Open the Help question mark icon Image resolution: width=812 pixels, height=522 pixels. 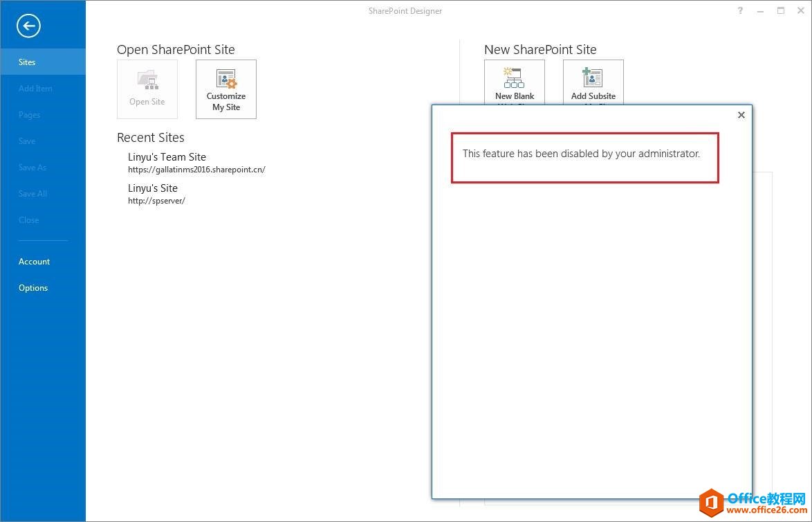[x=740, y=11]
